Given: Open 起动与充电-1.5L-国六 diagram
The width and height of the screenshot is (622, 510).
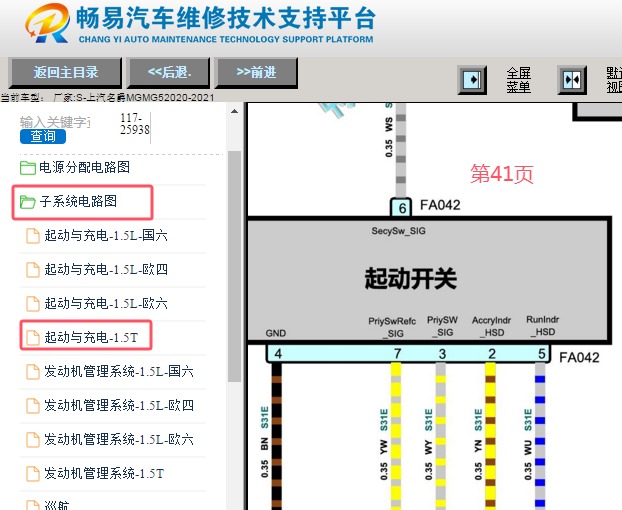Looking at the screenshot, I should [x=106, y=236].
